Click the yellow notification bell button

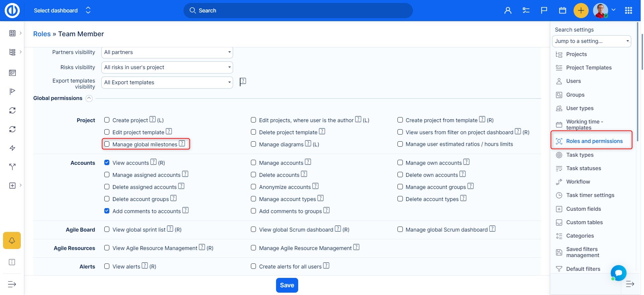point(12,240)
